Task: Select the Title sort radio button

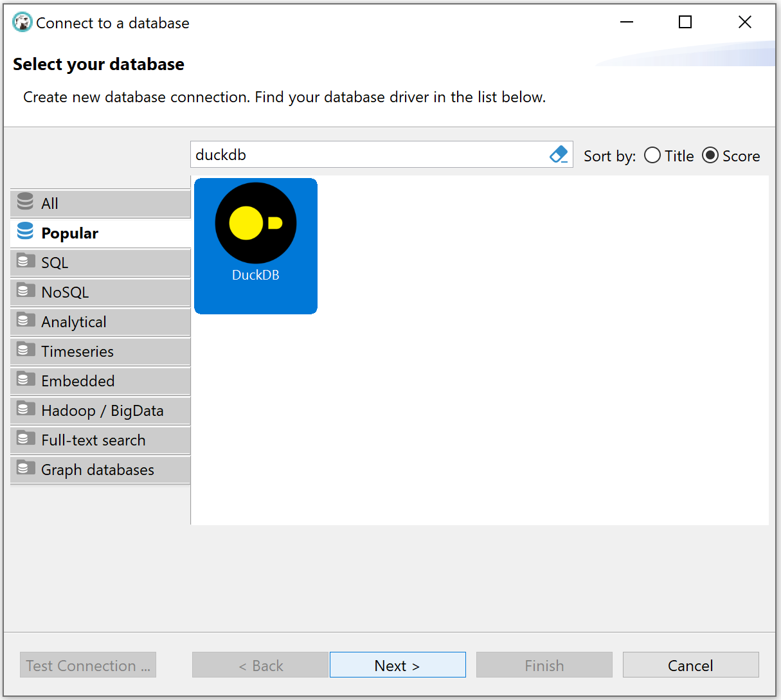Action: (652, 155)
